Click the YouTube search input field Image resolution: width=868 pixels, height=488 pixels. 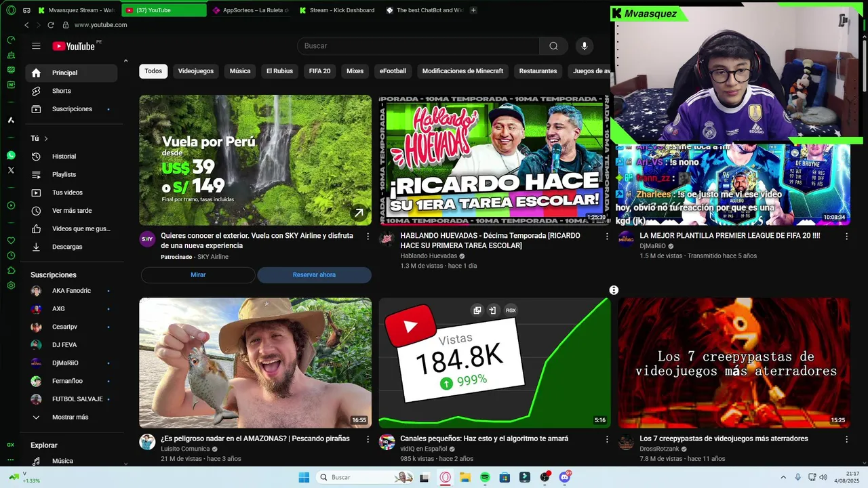[418, 46]
